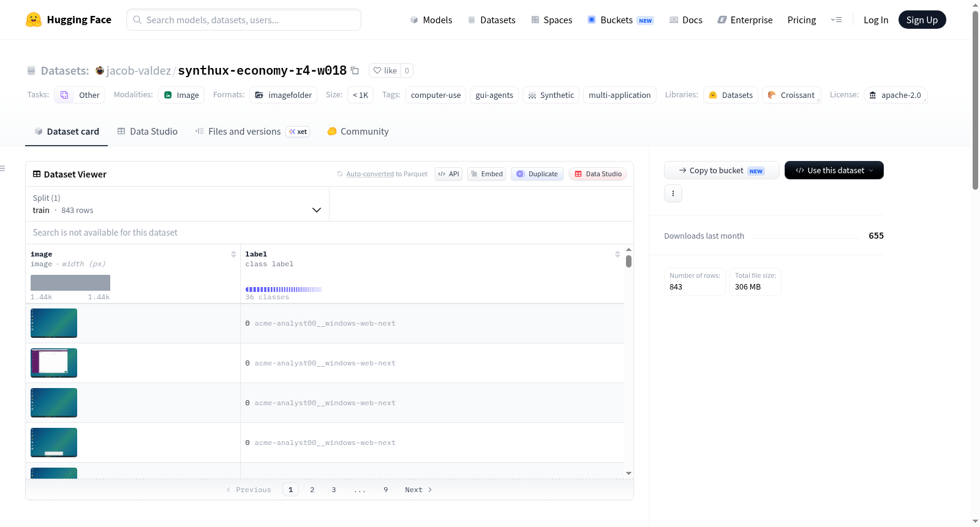Open the Enterprise page
Viewport: 980px width, 527px height.
point(745,20)
